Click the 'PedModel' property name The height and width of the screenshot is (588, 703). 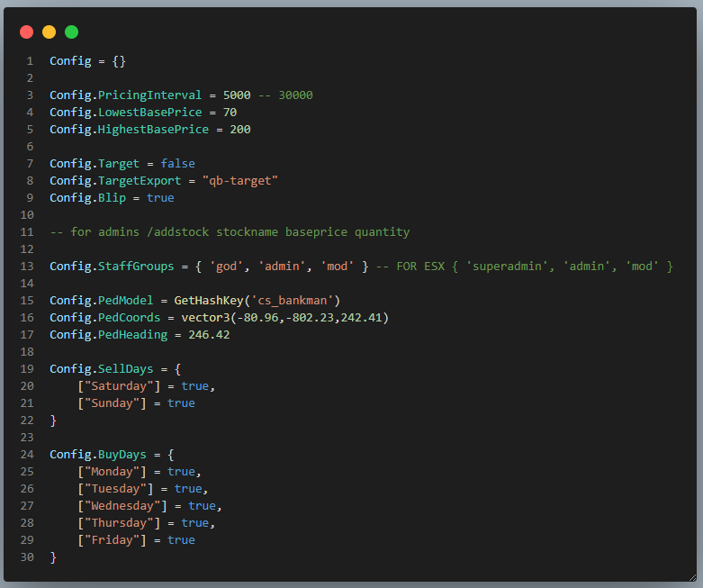pyautogui.click(x=125, y=301)
